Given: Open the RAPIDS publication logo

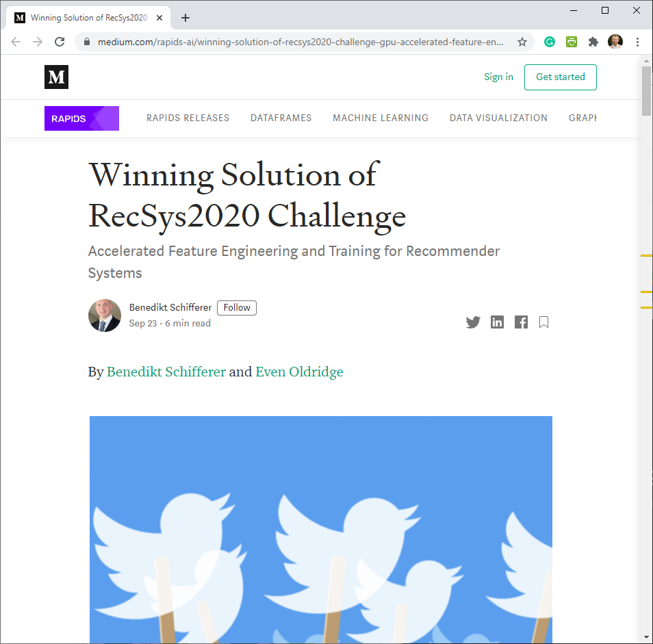Looking at the screenshot, I should click(x=81, y=118).
